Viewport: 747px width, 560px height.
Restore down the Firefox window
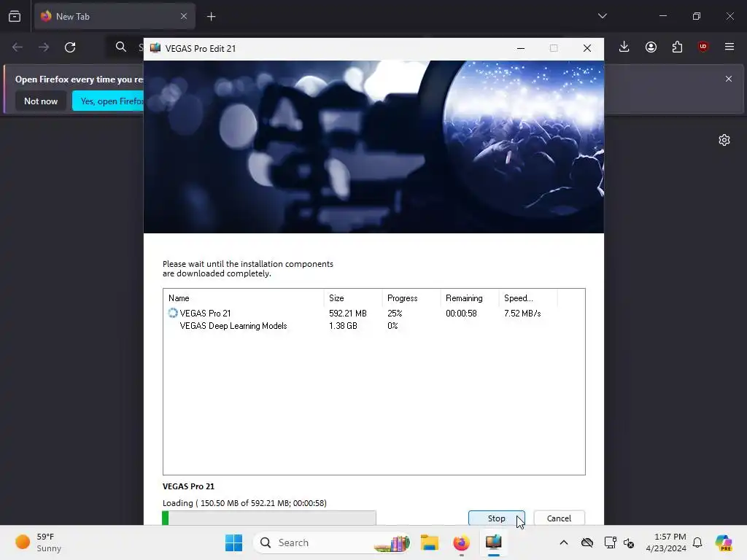coord(697,16)
